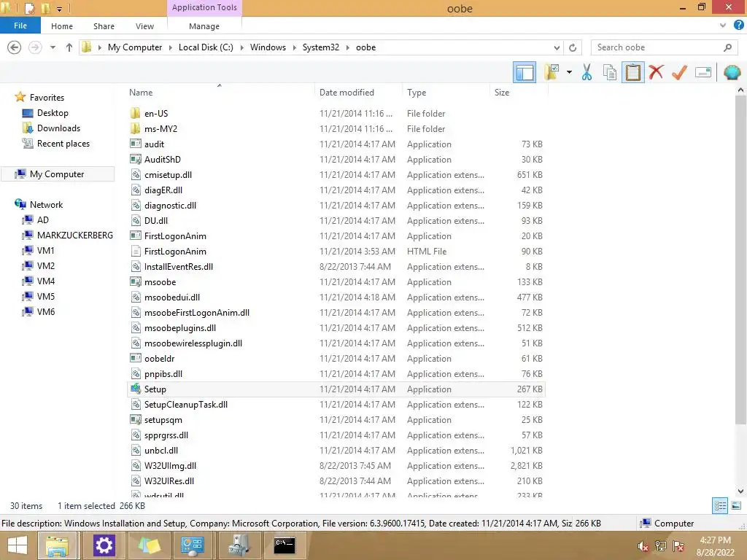Expand the chevron after Windows in breadcrumb
Image resolution: width=747 pixels, height=560 pixels.
(x=295, y=47)
